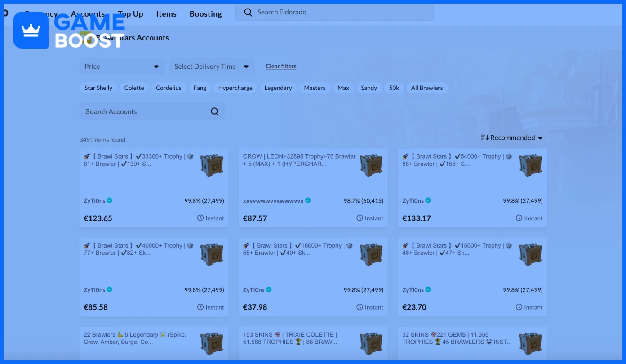Open the Top Up navigation item
This screenshot has width=626, height=364.
coord(130,14)
